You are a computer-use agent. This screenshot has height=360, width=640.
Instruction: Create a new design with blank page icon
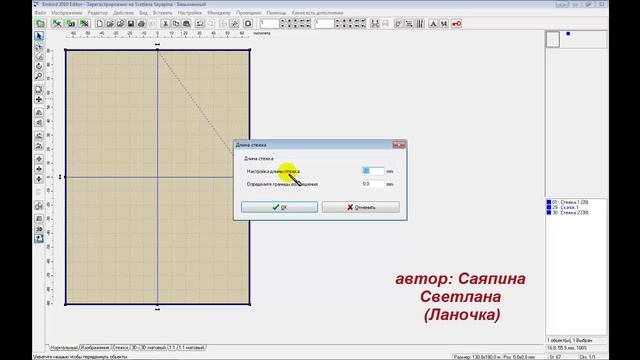[99, 24]
